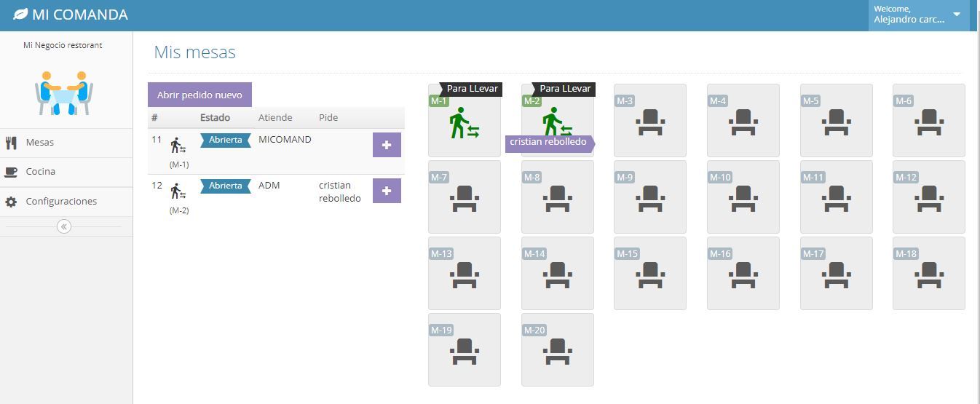Screen dimensions: 980x404
Task: Click the Abrir pedido nuevo button
Action: [199, 95]
